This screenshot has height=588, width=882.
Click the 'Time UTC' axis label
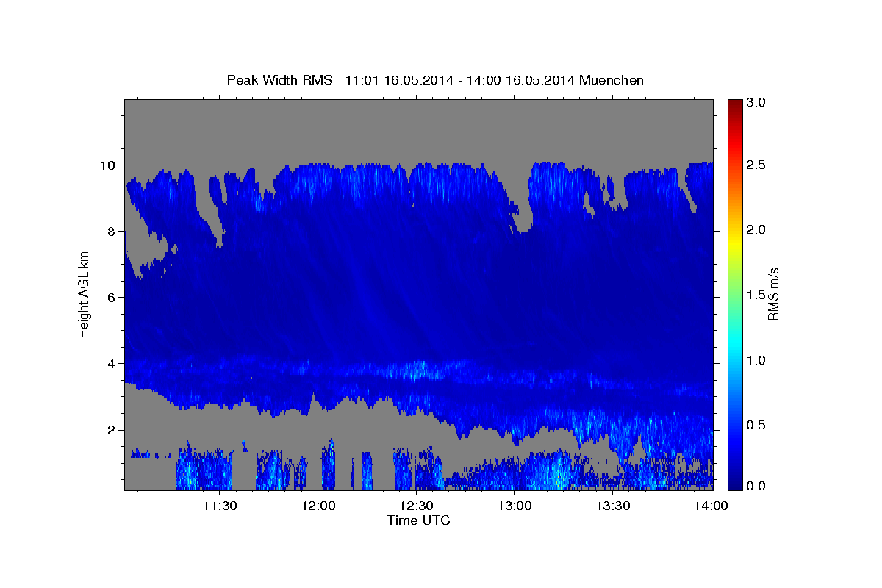click(418, 520)
